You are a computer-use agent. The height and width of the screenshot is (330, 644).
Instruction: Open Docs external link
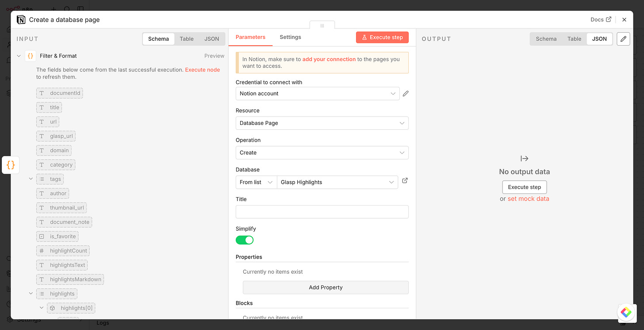(601, 19)
